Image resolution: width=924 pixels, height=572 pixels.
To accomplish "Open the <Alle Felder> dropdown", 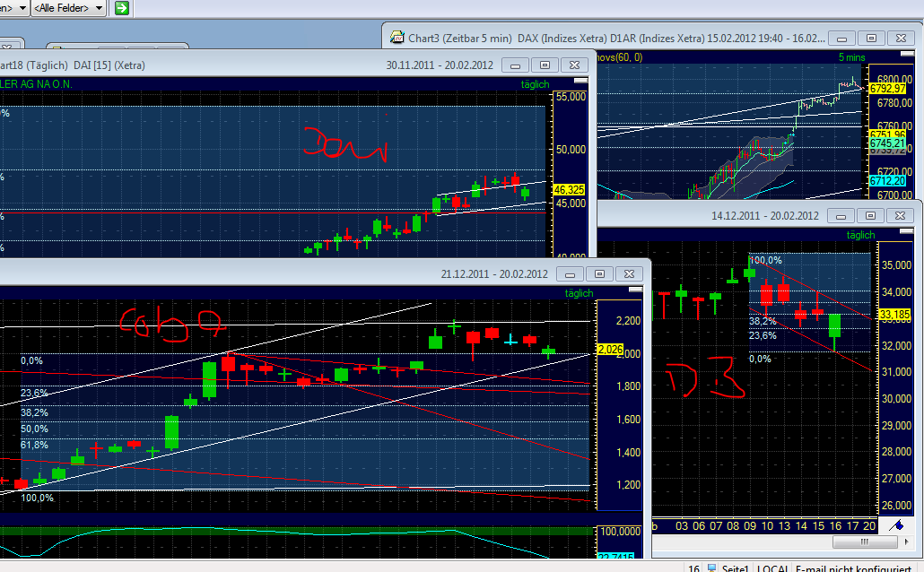I will pos(60,8).
